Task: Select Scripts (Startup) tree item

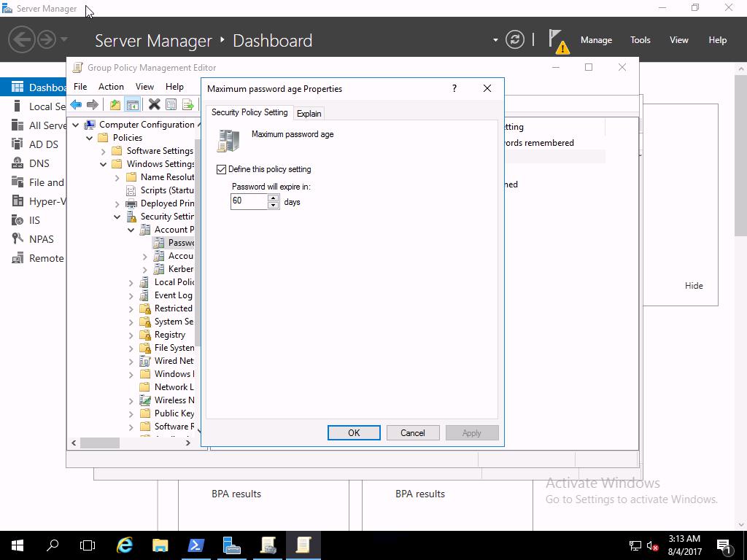Action: [x=160, y=190]
